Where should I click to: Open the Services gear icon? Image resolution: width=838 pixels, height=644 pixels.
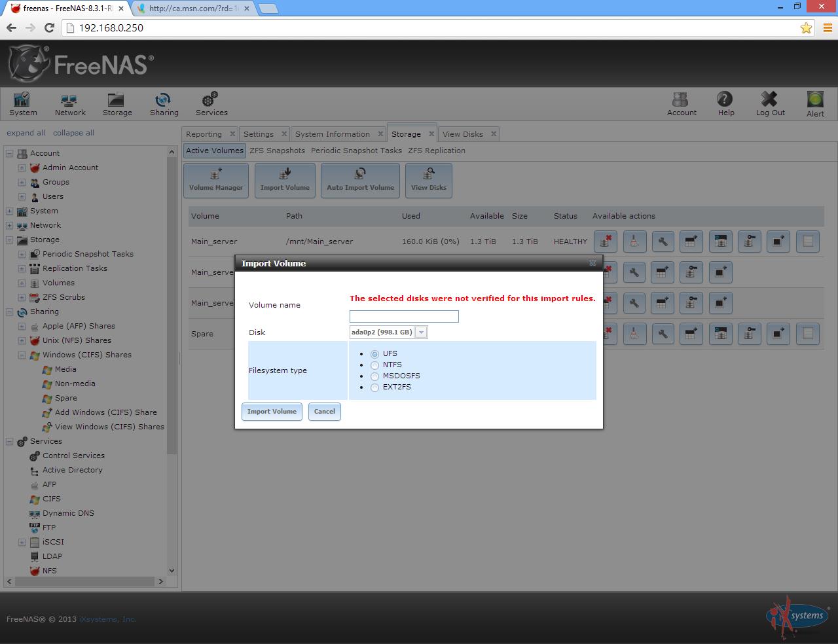(x=211, y=100)
